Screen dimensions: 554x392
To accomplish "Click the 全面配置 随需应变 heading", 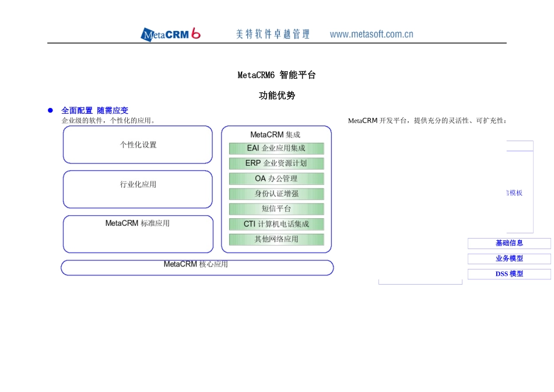I will pos(94,111).
